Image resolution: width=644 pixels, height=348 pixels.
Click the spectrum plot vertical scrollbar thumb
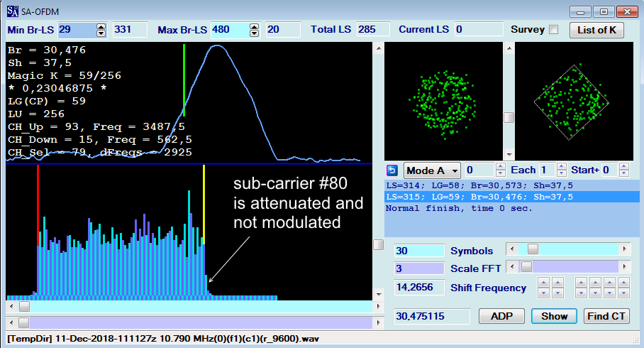[379, 245]
